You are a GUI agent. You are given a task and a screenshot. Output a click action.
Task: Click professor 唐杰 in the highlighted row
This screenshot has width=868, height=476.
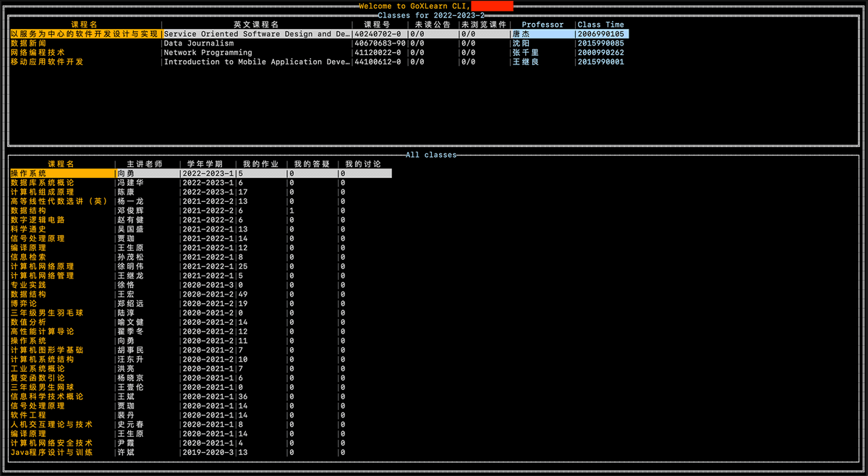[x=521, y=34]
